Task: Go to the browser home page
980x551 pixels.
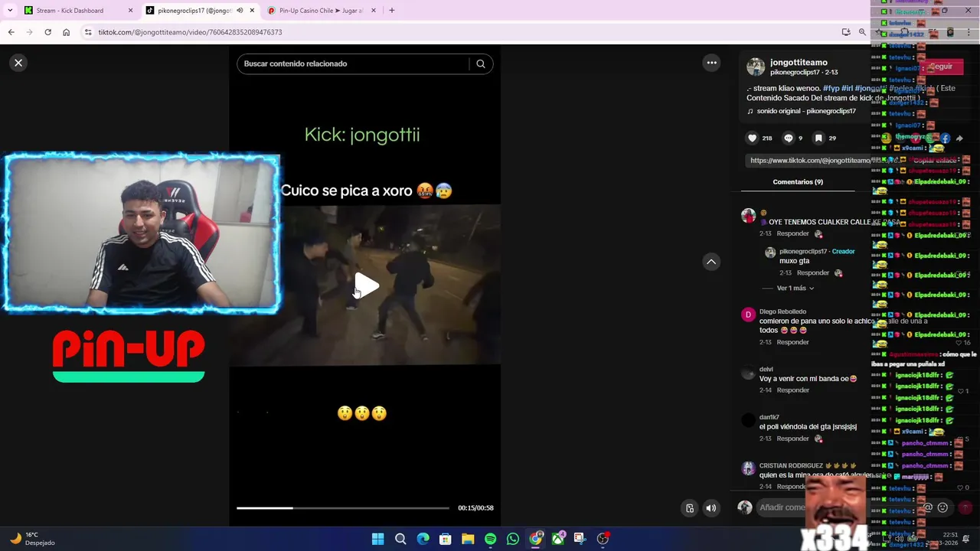Action: 66,32
